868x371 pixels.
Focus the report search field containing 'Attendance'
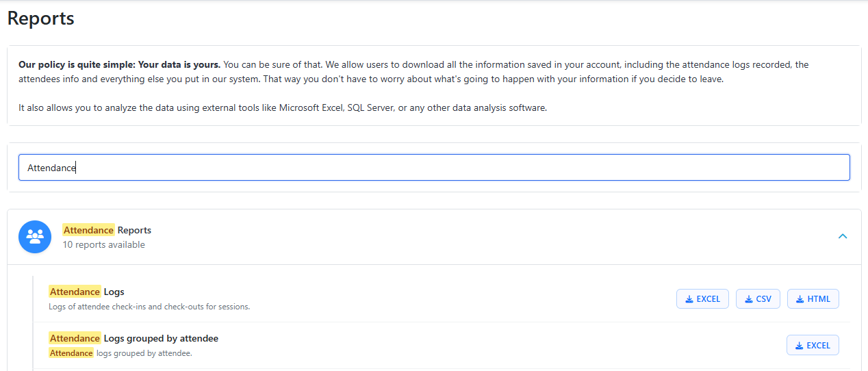click(x=434, y=167)
